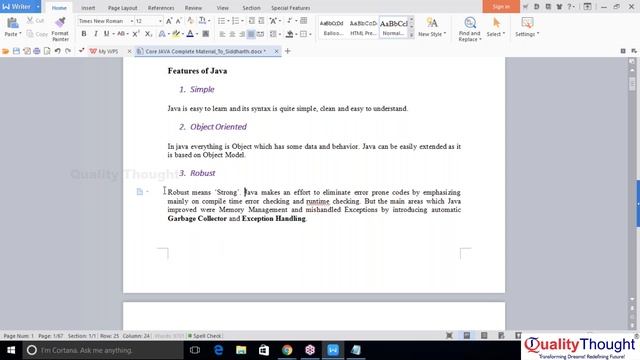
Task: Click the Increase Indent icon
Action: tap(262, 21)
